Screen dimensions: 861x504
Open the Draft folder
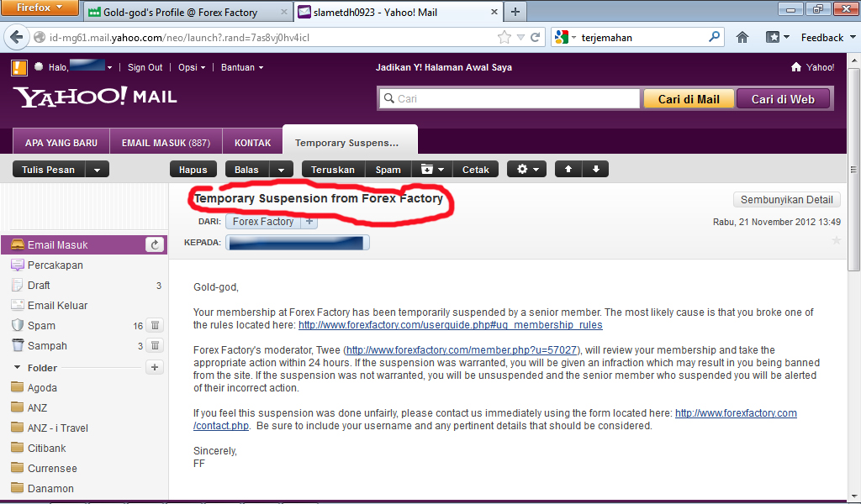[x=39, y=285]
